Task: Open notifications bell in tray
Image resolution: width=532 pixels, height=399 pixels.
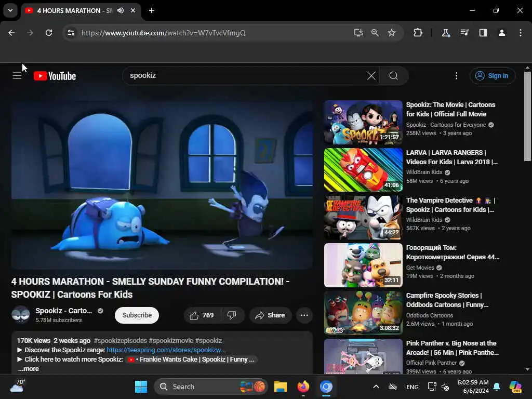Action: pos(497,387)
